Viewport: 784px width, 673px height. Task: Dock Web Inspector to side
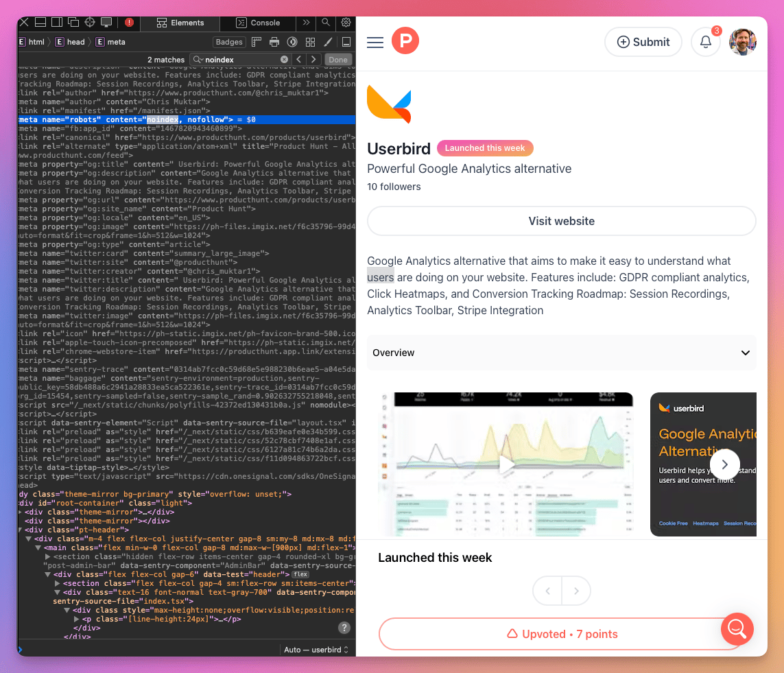(57, 23)
